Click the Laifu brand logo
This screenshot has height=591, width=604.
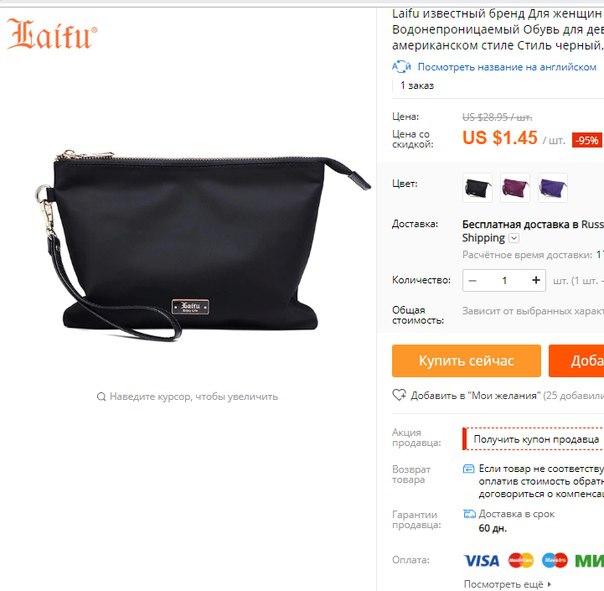[x=52, y=34]
